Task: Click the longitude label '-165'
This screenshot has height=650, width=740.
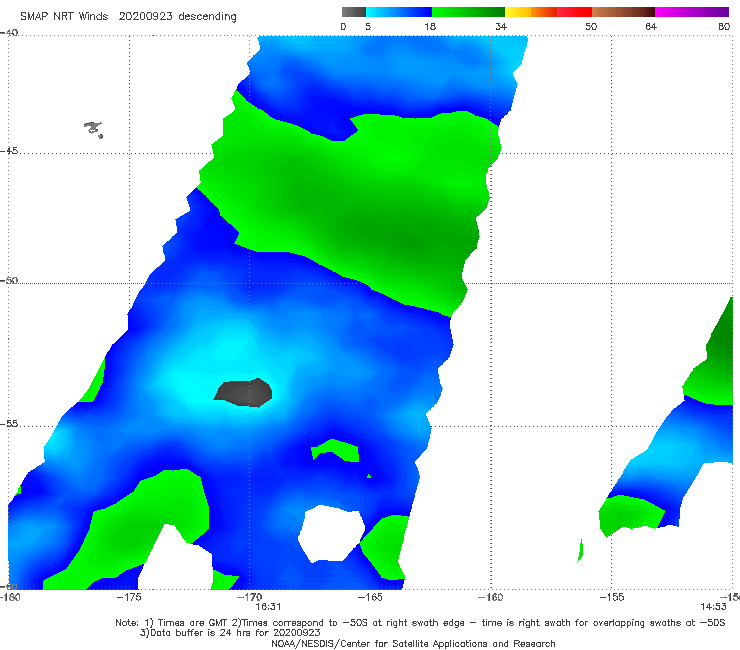Action: tap(370, 597)
